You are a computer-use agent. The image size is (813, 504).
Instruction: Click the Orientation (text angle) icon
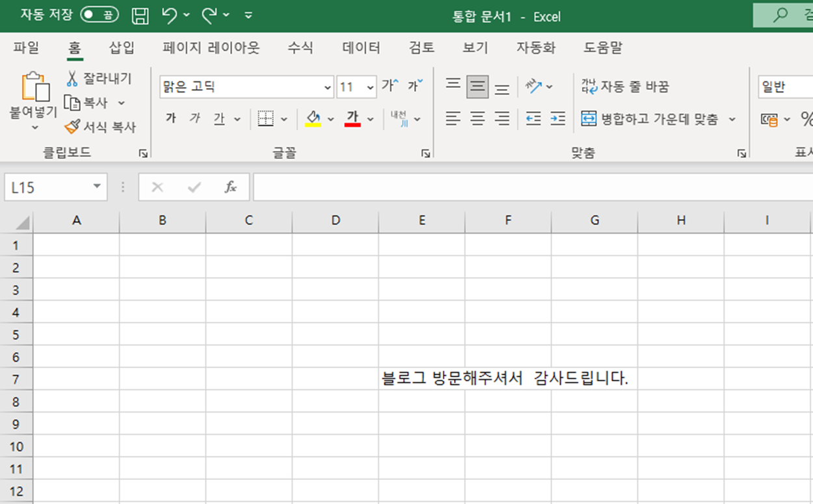534,86
